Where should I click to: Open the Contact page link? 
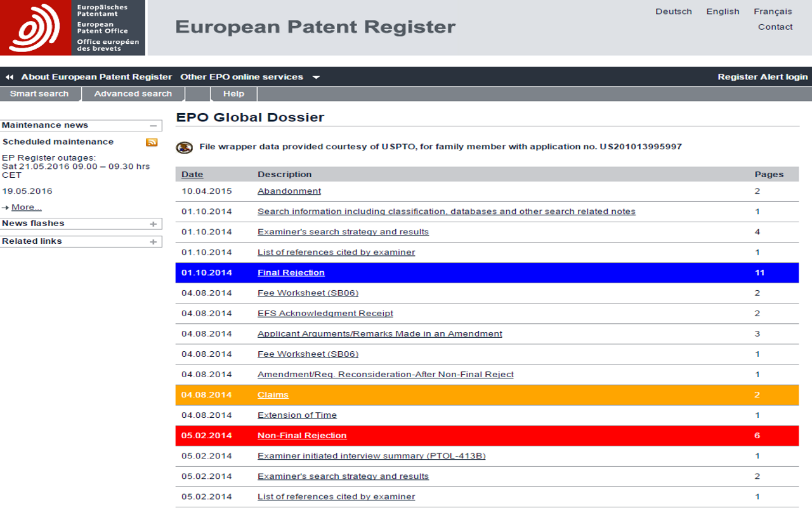pos(775,27)
